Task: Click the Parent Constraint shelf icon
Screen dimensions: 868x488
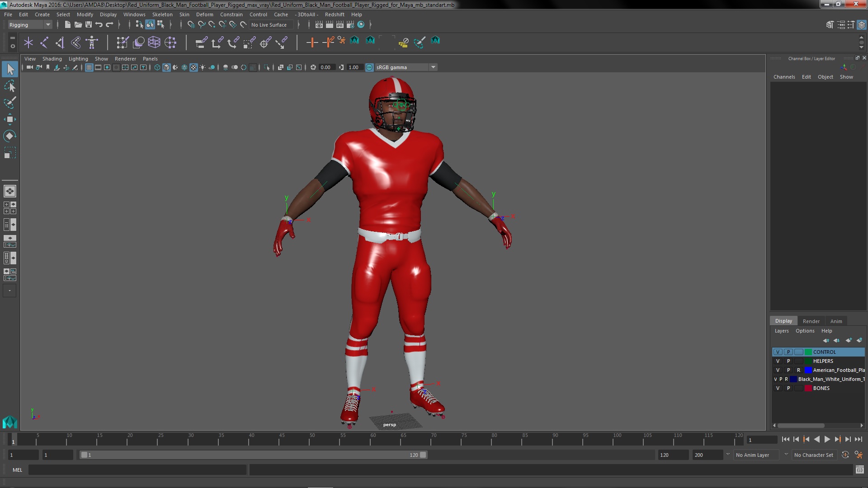Action: pos(201,42)
